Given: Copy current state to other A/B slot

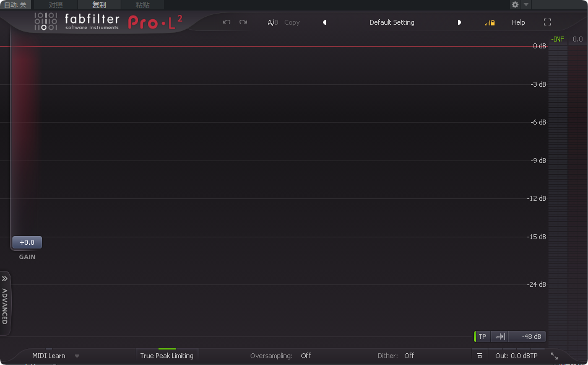Looking at the screenshot, I should pyautogui.click(x=292, y=22).
